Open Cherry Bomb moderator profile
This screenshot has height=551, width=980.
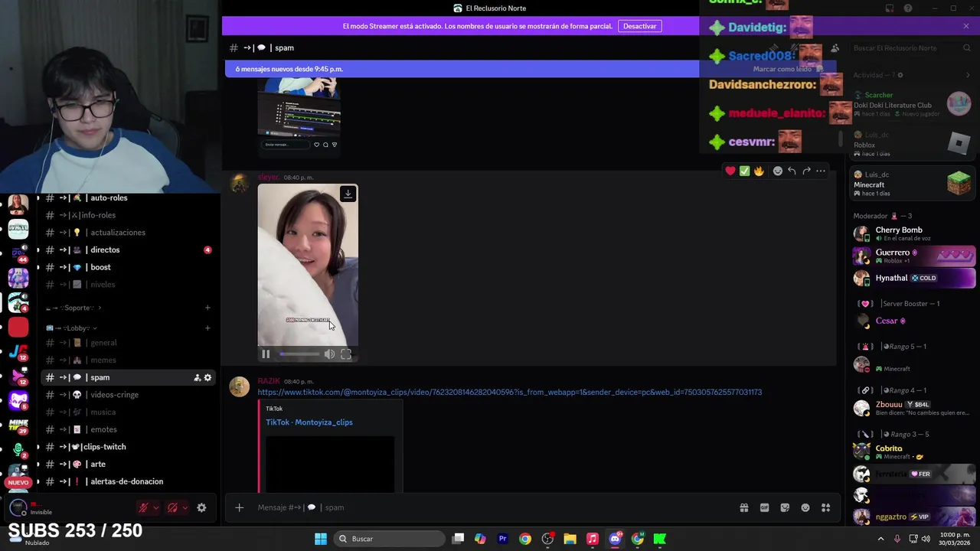(x=913, y=233)
